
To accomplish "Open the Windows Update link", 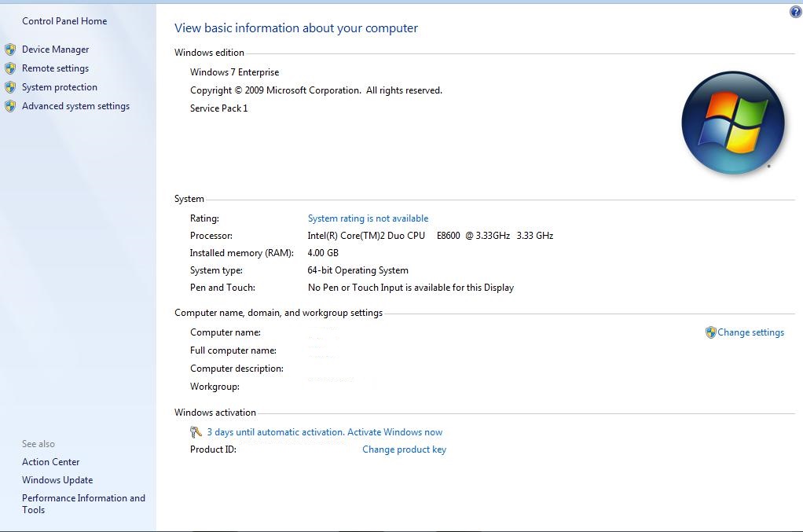I will 57,480.
